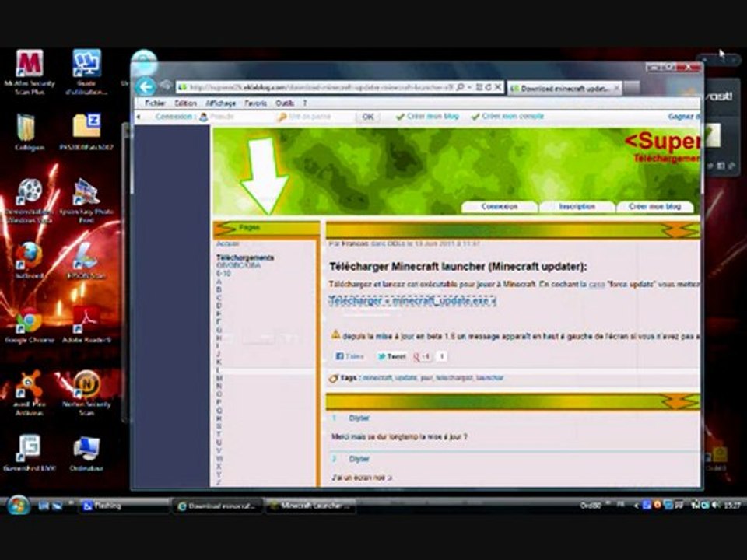Click the Facebook J'aime button
The width and height of the screenshot is (747, 560).
[x=349, y=356]
